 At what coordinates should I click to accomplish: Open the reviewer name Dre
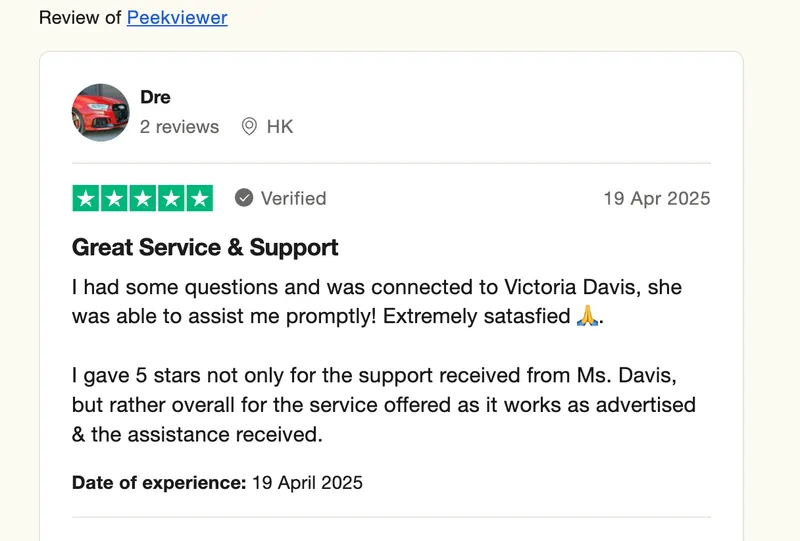(155, 97)
